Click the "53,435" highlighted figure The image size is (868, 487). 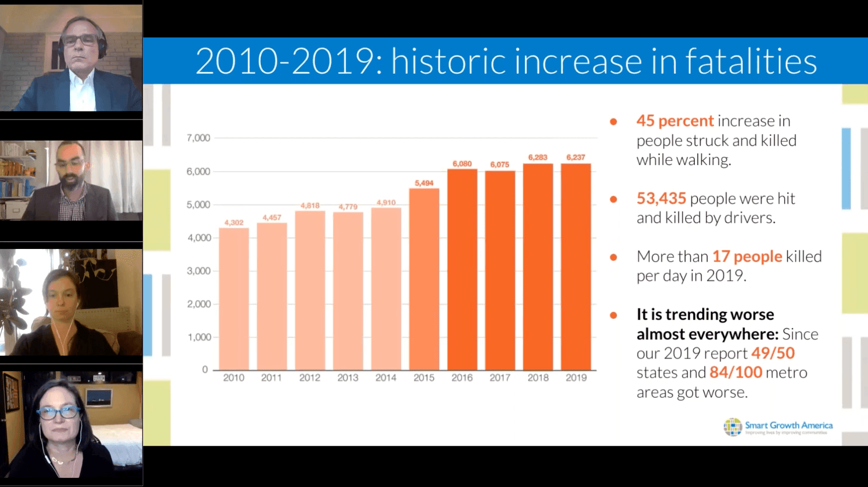click(x=661, y=199)
